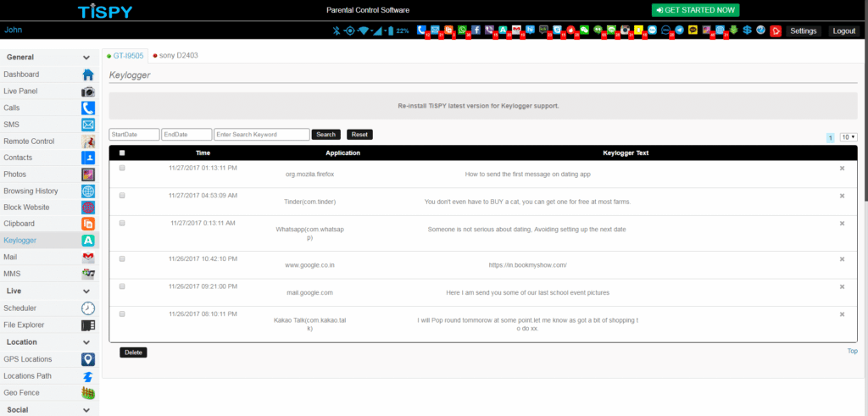Click the Instagram icon in top bar
Viewport: 868px width, 416px height.
pos(625,30)
